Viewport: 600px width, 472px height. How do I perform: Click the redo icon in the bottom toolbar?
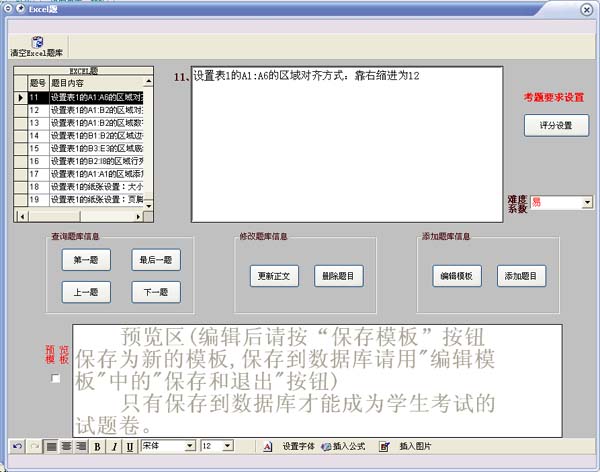pyautogui.click(x=35, y=446)
